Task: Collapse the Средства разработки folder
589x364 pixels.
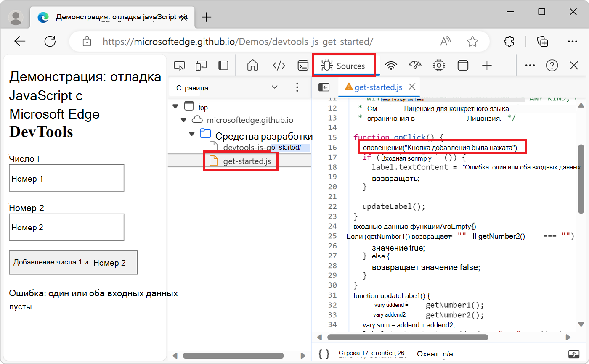Action: click(x=192, y=133)
